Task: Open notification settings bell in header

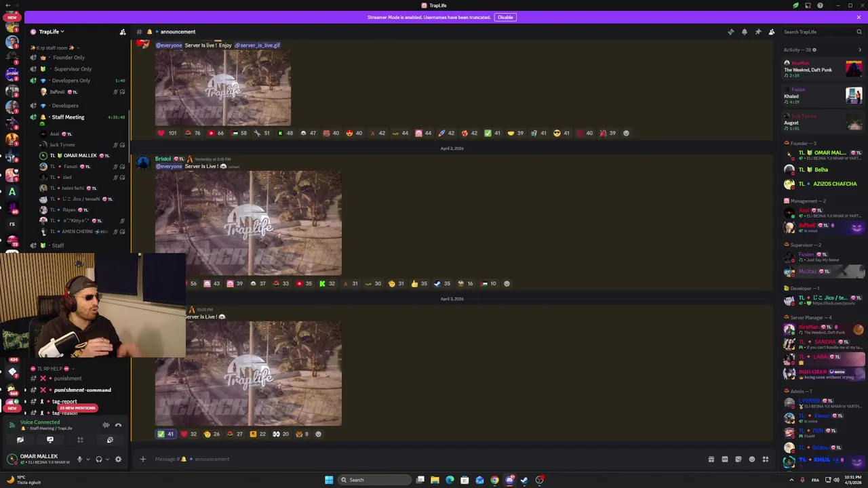Action: (x=744, y=32)
